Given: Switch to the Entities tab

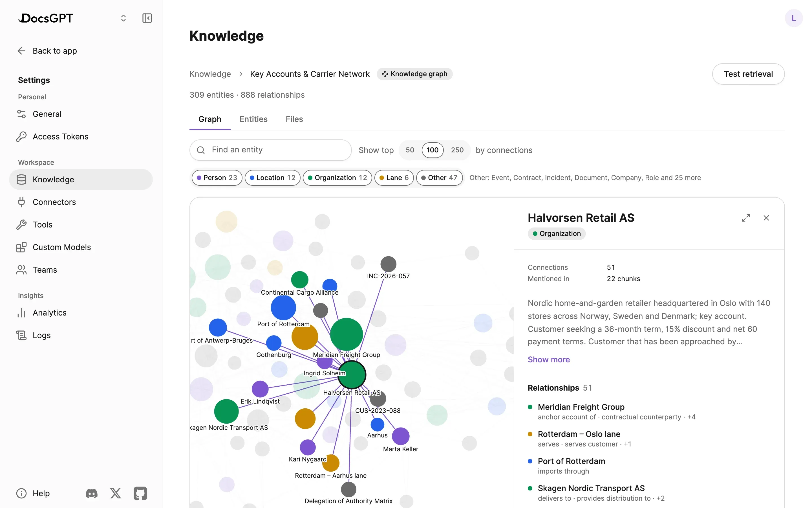Looking at the screenshot, I should pos(253,119).
